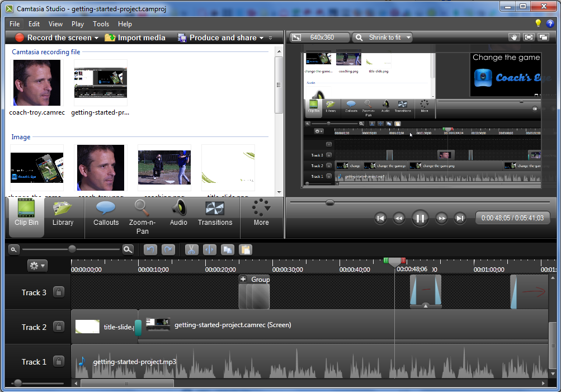Image resolution: width=561 pixels, height=392 pixels.
Task: Detach the preview window
Action: point(544,37)
